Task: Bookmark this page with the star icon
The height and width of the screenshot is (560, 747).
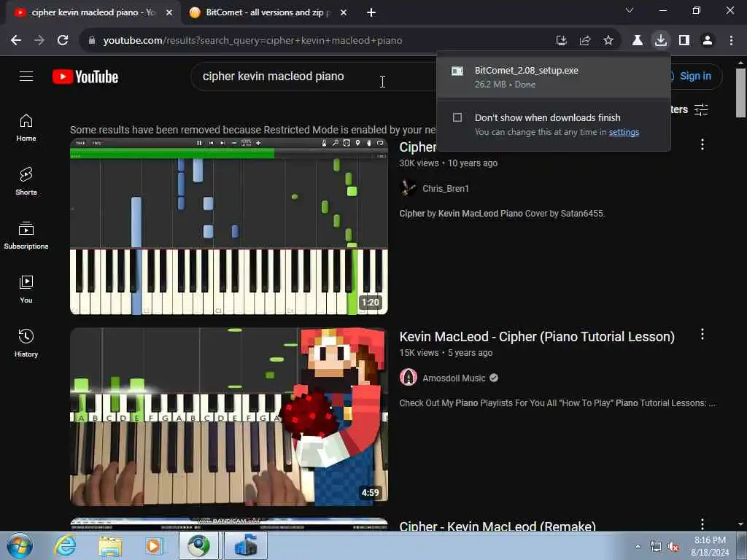Action: (608, 41)
